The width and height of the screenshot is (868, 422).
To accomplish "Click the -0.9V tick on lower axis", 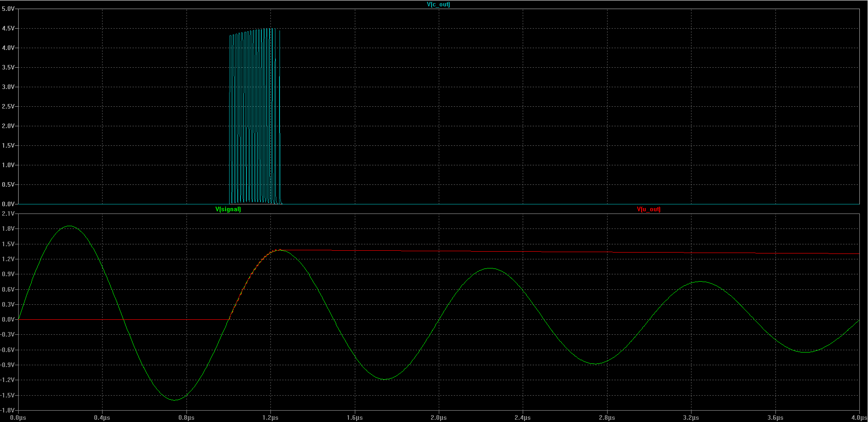I will click(8, 365).
